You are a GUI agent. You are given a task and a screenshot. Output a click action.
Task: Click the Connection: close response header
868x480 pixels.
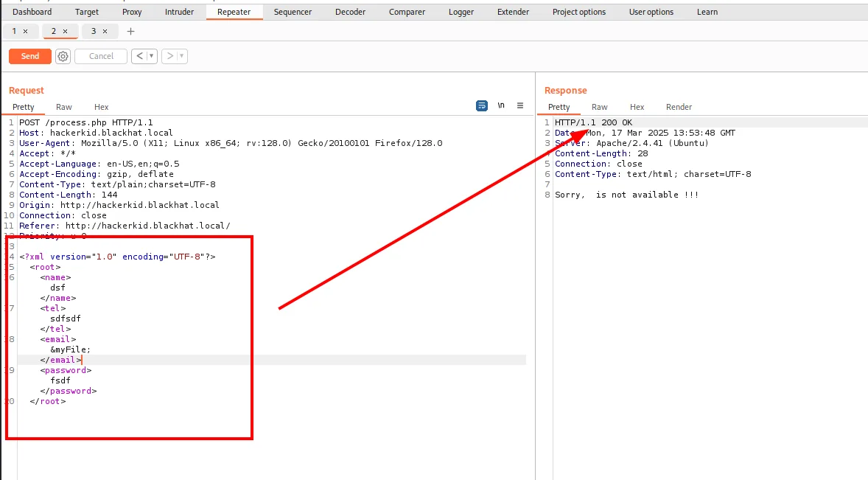(598, 164)
